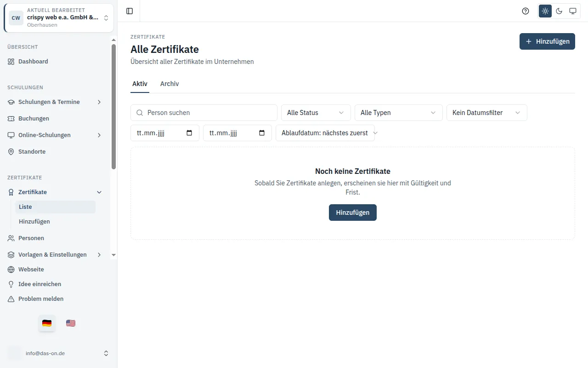This screenshot has height=368, width=588.
Task: Expand Vorlagen & Einstellungen chevron
Action: coord(99,255)
